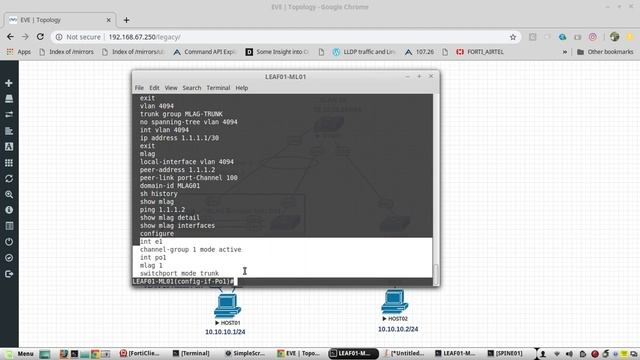Open the Apps bookmarks shortcut
The width and height of the screenshot is (640, 360).
point(19,52)
